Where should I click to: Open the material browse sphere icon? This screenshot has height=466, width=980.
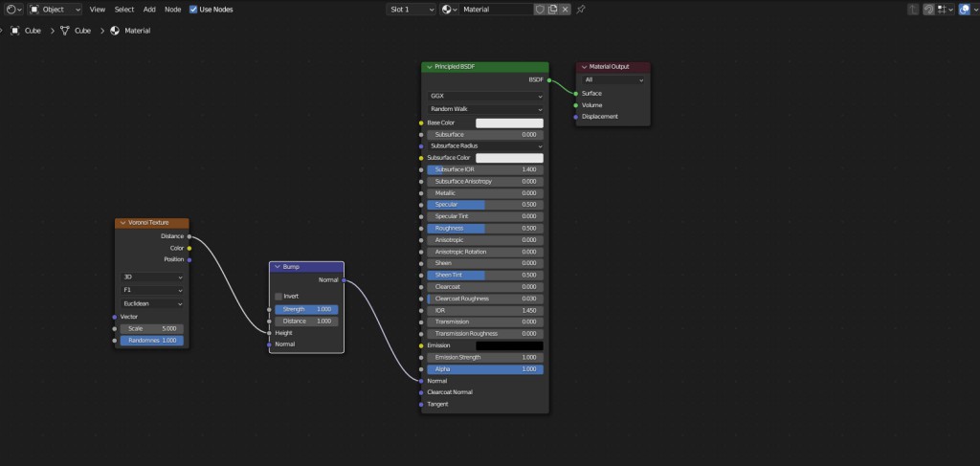point(449,9)
